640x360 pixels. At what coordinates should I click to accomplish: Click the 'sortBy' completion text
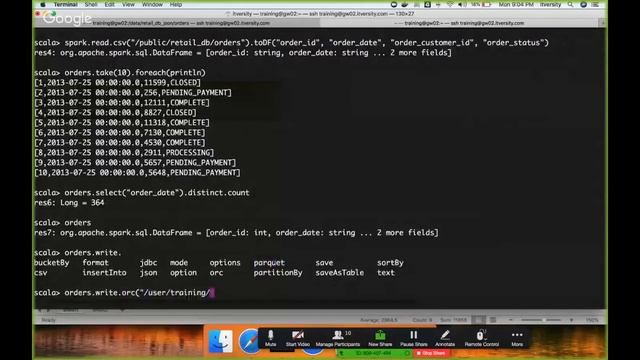pos(390,262)
